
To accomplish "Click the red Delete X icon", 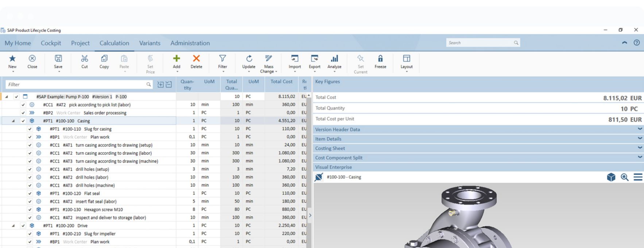I will pyautogui.click(x=196, y=59).
